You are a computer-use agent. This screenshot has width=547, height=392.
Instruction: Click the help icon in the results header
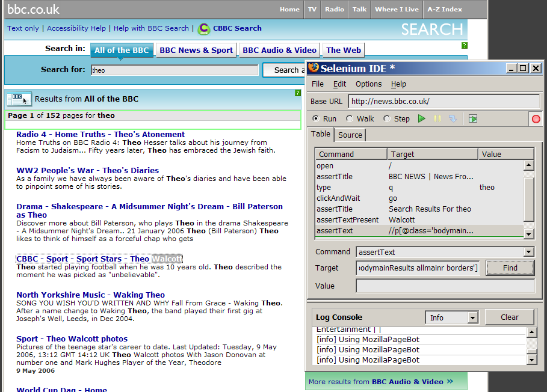click(298, 93)
